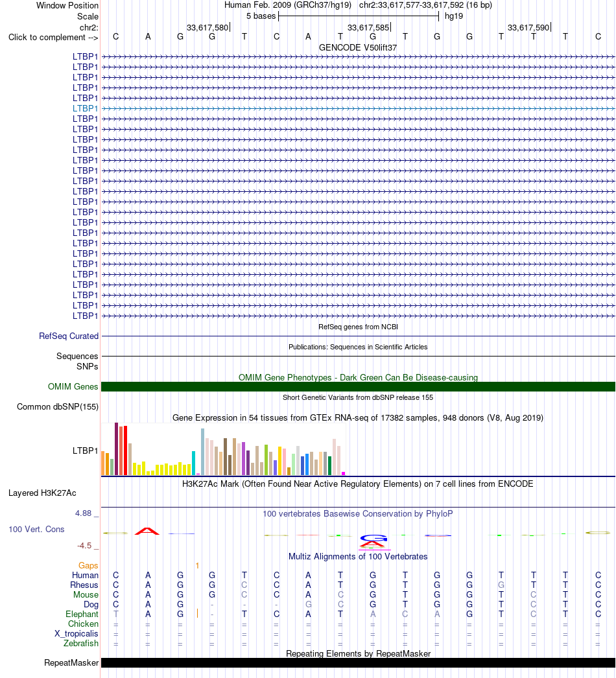
Task: Open the 'Common dbSNP(155)' track label
Action: (58, 407)
